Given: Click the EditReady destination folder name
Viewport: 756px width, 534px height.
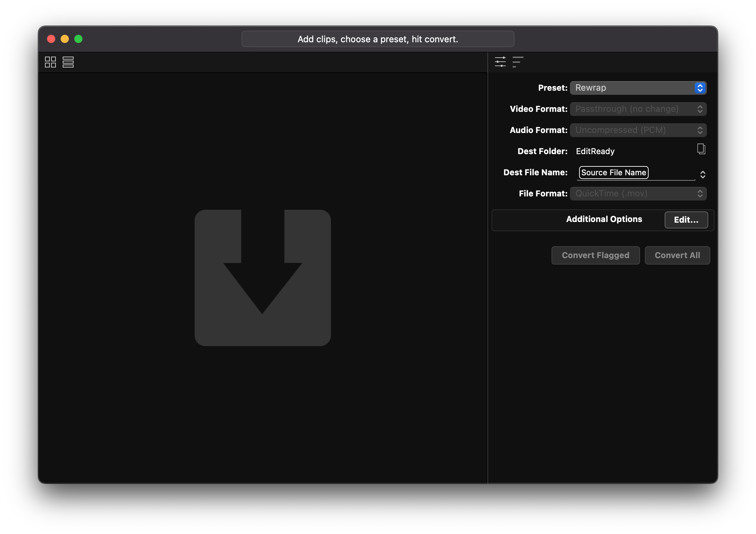Looking at the screenshot, I should pyautogui.click(x=595, y=151).
